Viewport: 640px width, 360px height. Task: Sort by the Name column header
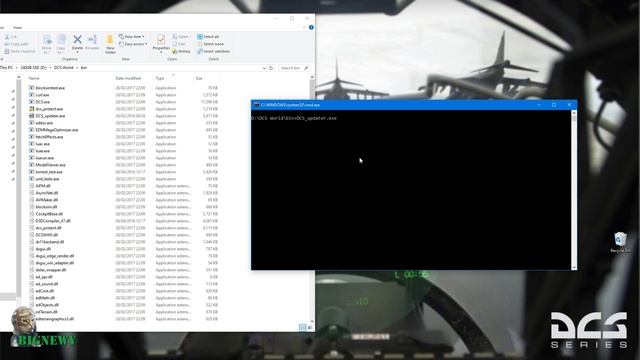(x=34, y=78)
